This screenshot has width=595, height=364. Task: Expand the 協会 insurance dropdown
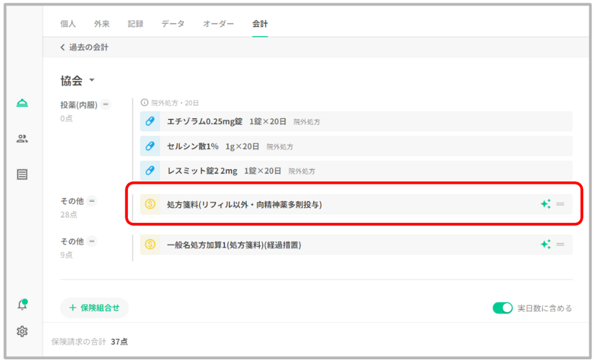92,80
